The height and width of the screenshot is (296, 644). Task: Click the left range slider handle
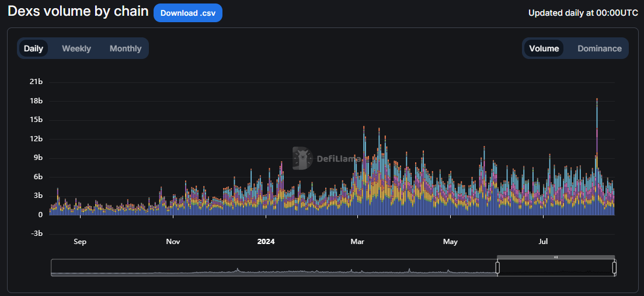(x=497, y=267)
